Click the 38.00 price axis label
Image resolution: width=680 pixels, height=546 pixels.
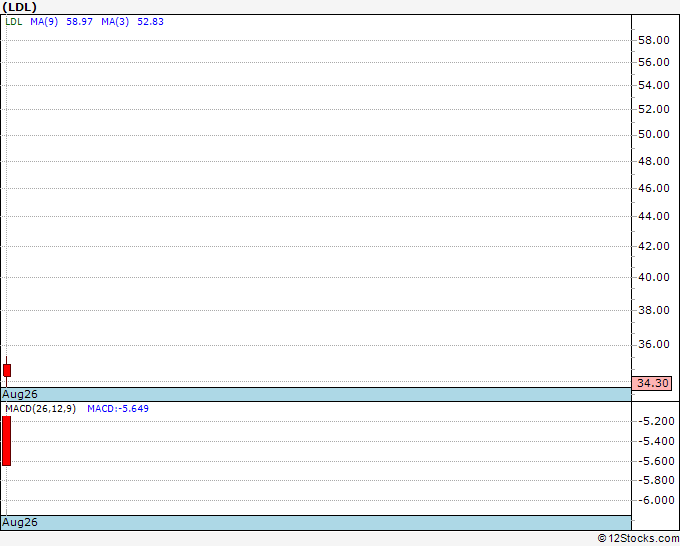pos(654,310)
